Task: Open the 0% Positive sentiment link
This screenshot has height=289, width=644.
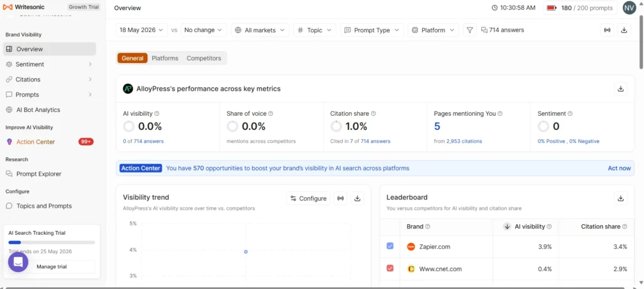Action: click(x=552, y=141)
